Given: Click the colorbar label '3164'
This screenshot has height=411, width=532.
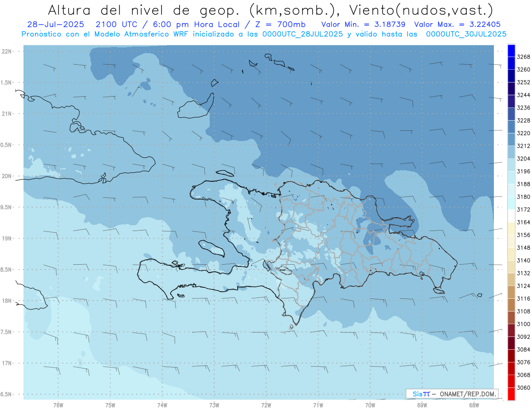Looking at the screenshot, I should 523,222.
